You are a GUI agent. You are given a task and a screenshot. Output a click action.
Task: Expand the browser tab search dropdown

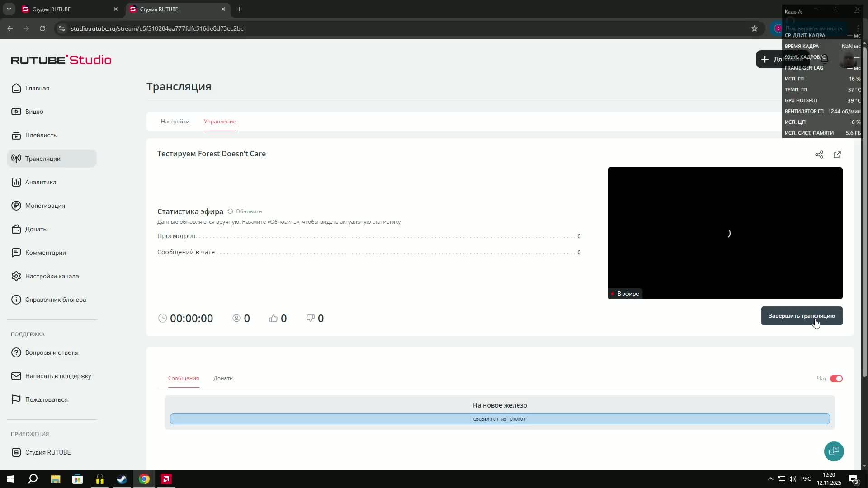click(x=9, y=9)
